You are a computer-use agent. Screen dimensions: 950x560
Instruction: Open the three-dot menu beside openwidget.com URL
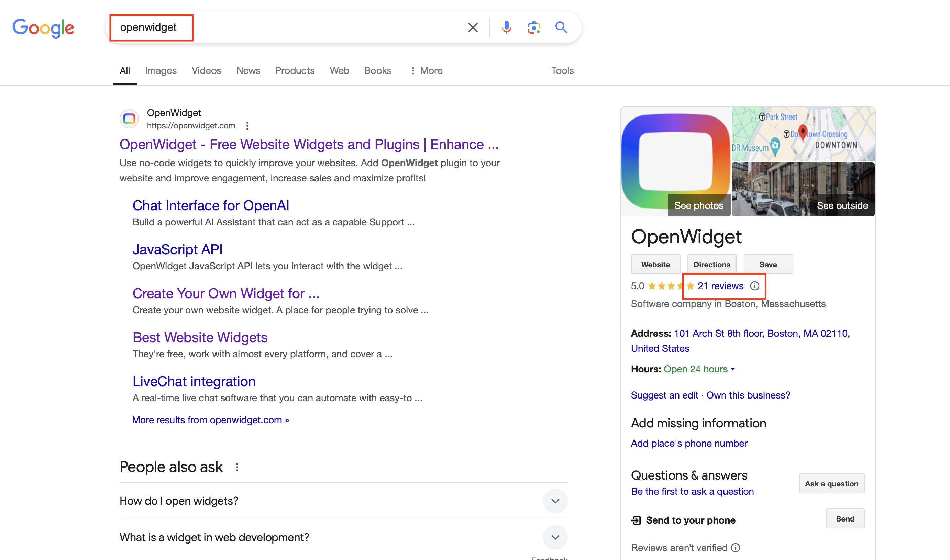(247, 126)
